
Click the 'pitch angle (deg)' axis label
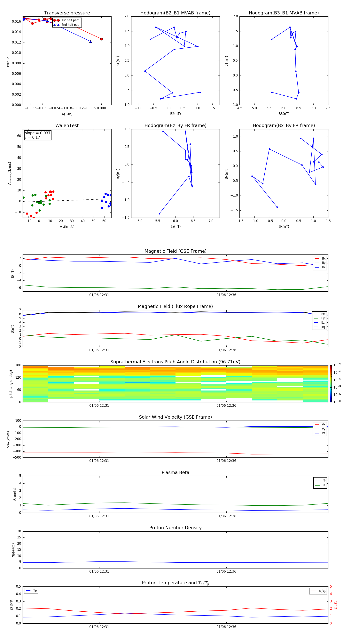[x=11, y=384]
